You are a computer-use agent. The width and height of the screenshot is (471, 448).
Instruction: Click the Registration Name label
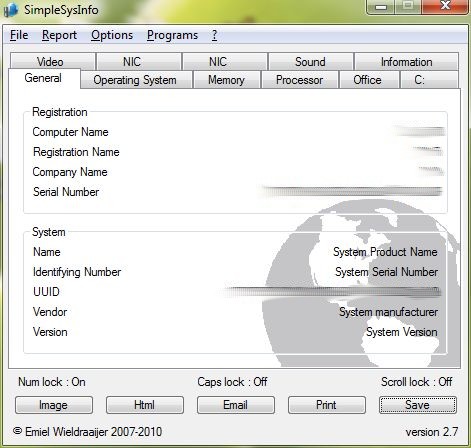tap(76, 152)
